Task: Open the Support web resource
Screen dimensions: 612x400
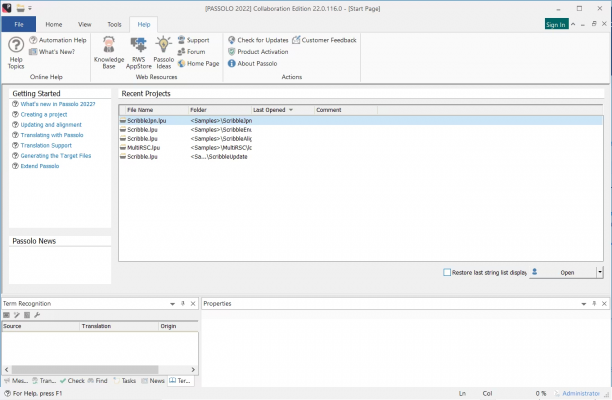Action: [x=194, y=40]
